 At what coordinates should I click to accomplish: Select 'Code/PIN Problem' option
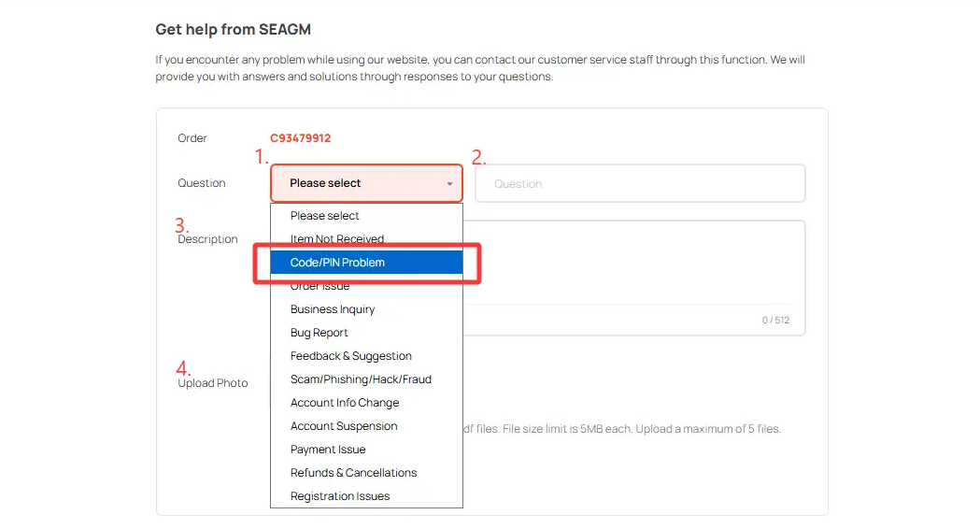tap(366, 263)
